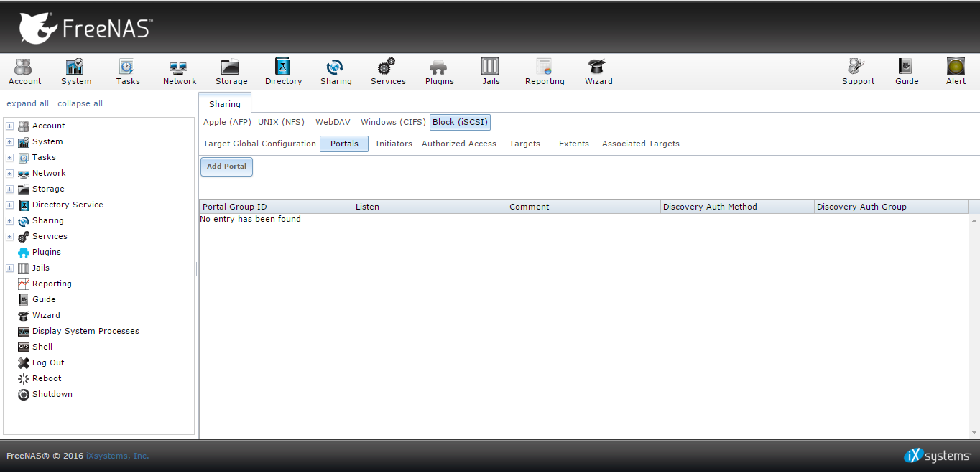Open Tasks icon in top toolbar
The image size is (980, 473).
click(x=128, y=72)
